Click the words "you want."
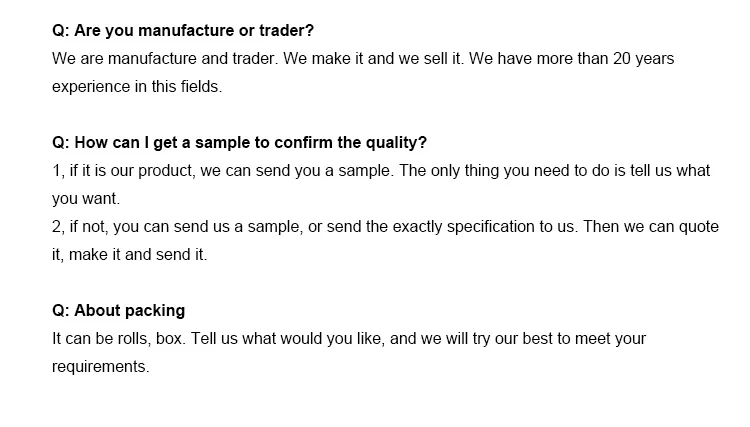 pyautogui.click(x=86, y=199)
